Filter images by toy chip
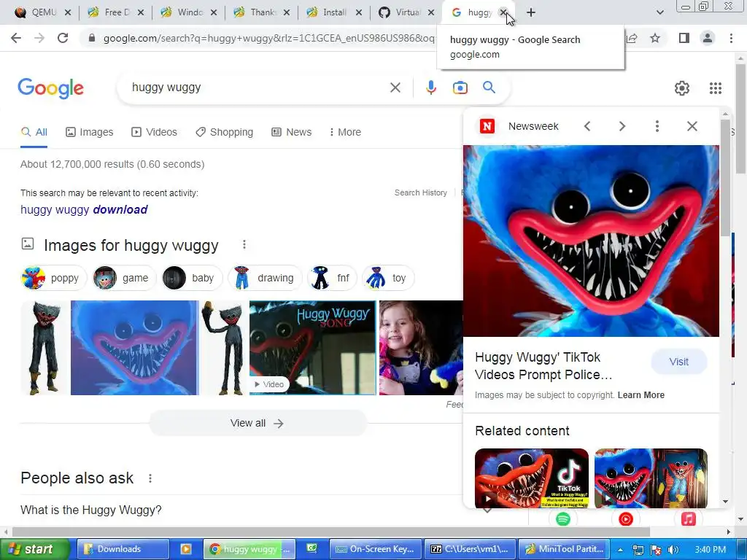 [388, 278]
